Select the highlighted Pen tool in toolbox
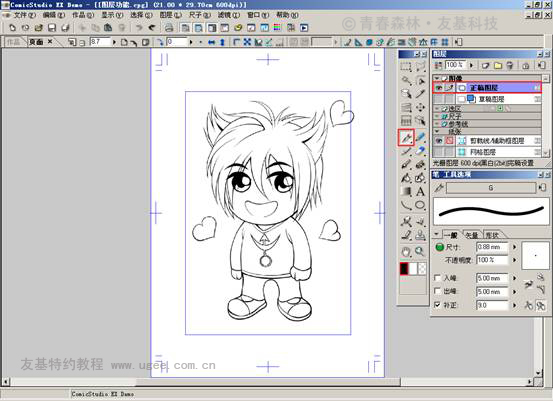553x401 pixels. point(406,137)
